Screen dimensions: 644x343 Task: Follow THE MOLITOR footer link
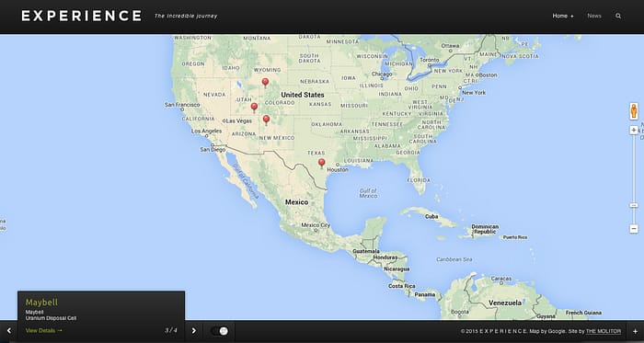[x=604, y=331]
